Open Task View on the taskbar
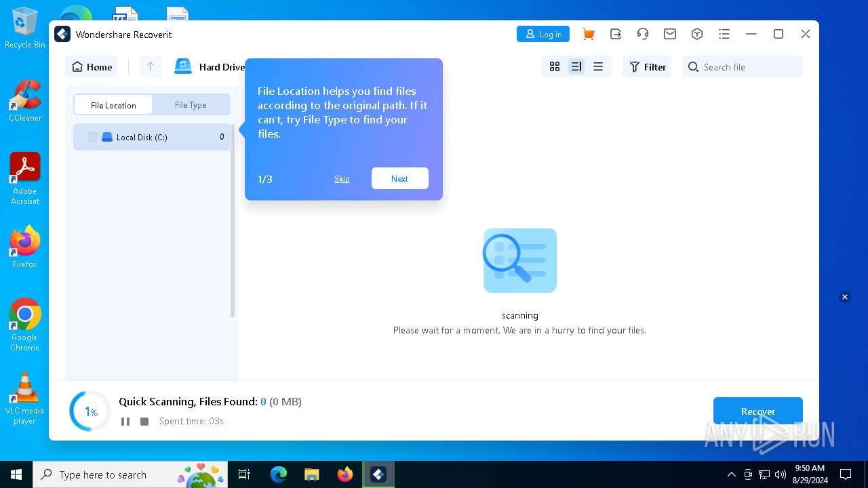Image resolution: width=868 pixels, height=488 pixels. click(x=244, y=474)
